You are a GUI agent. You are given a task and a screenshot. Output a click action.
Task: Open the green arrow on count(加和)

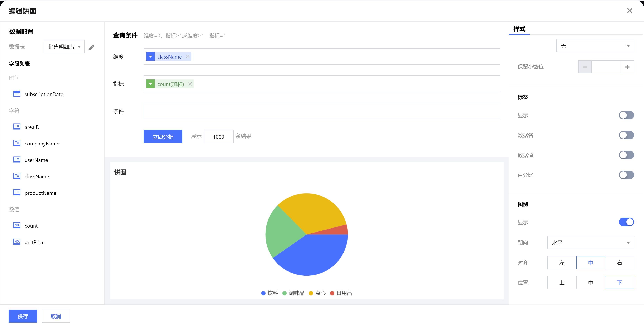pyautogui.click(x=150, y=84)
